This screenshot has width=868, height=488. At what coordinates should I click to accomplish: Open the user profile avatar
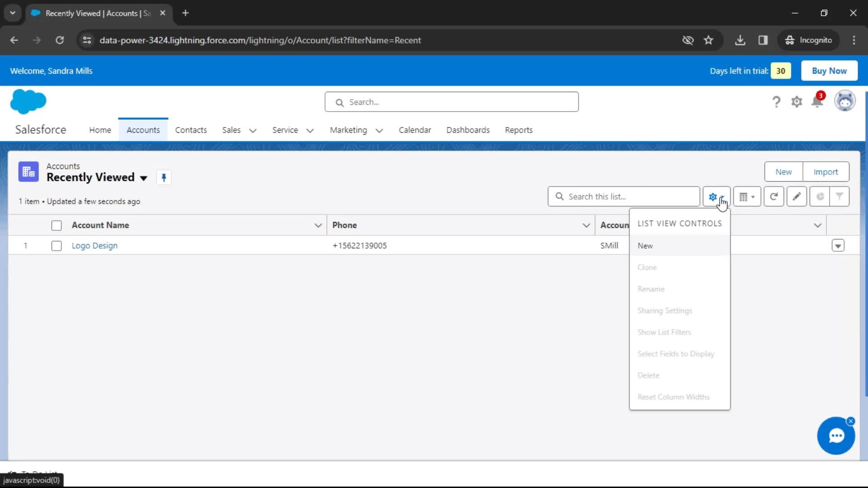click(x=844, y=101)
